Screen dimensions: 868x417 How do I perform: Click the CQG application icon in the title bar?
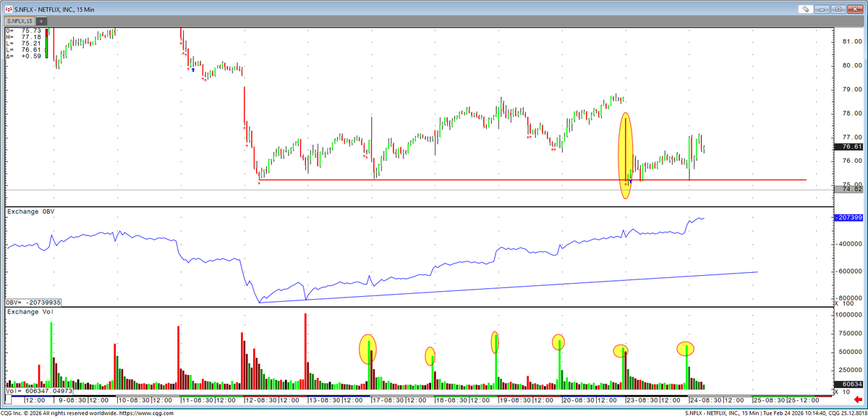(7, 9)
